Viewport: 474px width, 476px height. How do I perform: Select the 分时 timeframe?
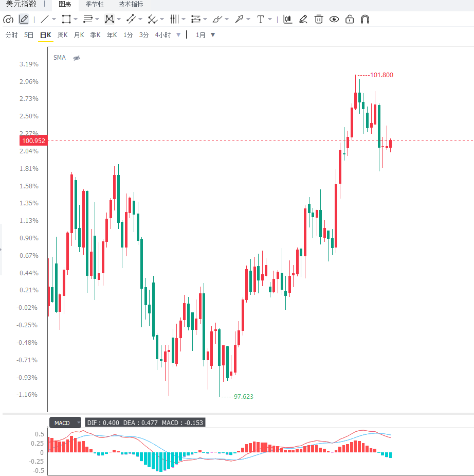pos(11,35)
